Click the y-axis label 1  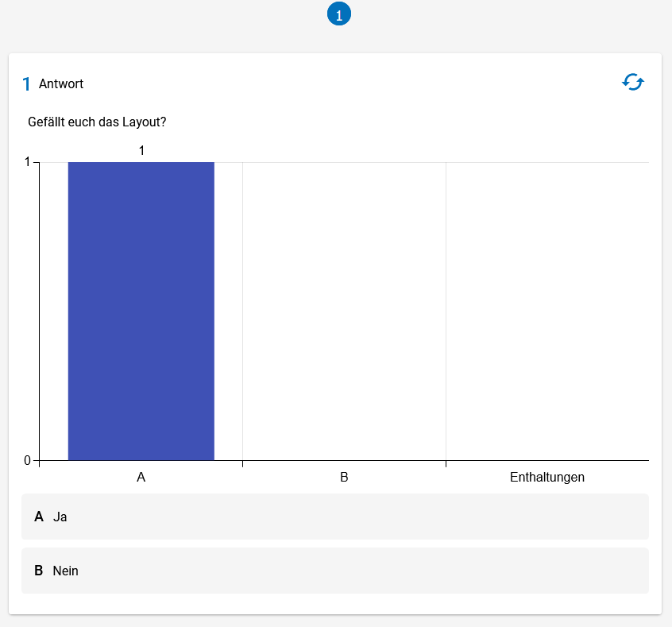pyautogui.click(x=28, y=161)
